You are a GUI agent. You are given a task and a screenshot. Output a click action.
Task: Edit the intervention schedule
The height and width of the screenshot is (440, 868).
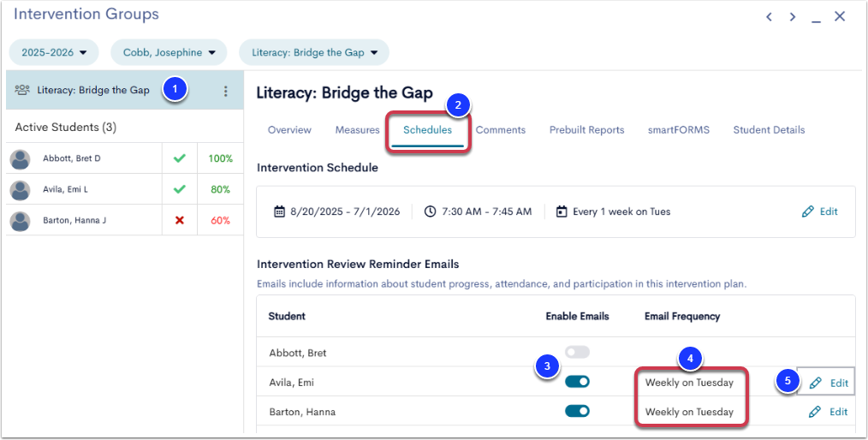point(820,211)
